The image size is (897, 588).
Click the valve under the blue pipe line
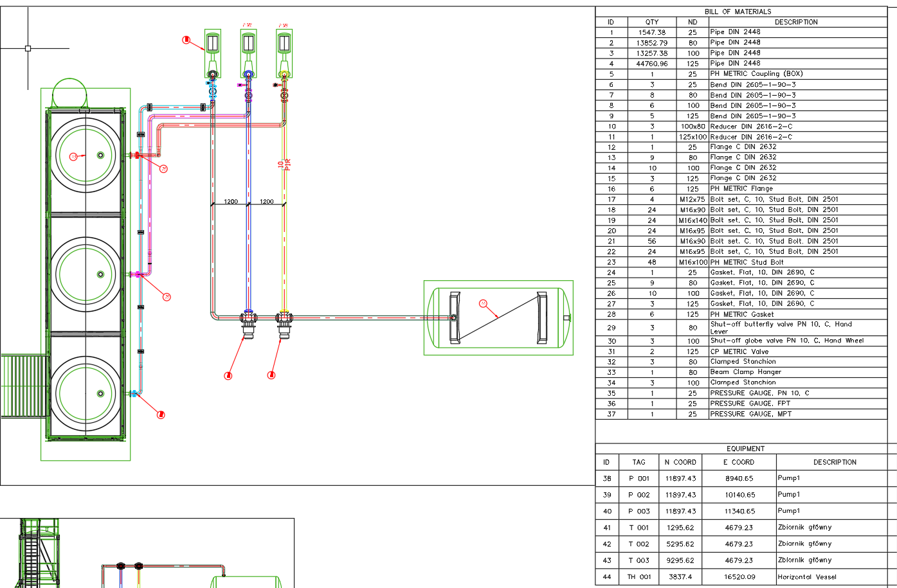click(248, 323)
